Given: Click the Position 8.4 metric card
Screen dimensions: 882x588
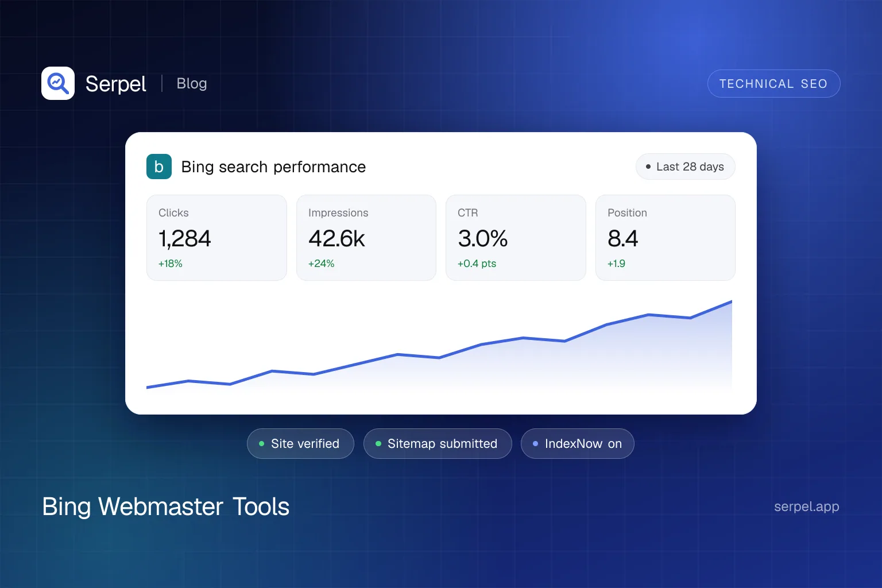Looking at the screenshot, I should point(666,238).
